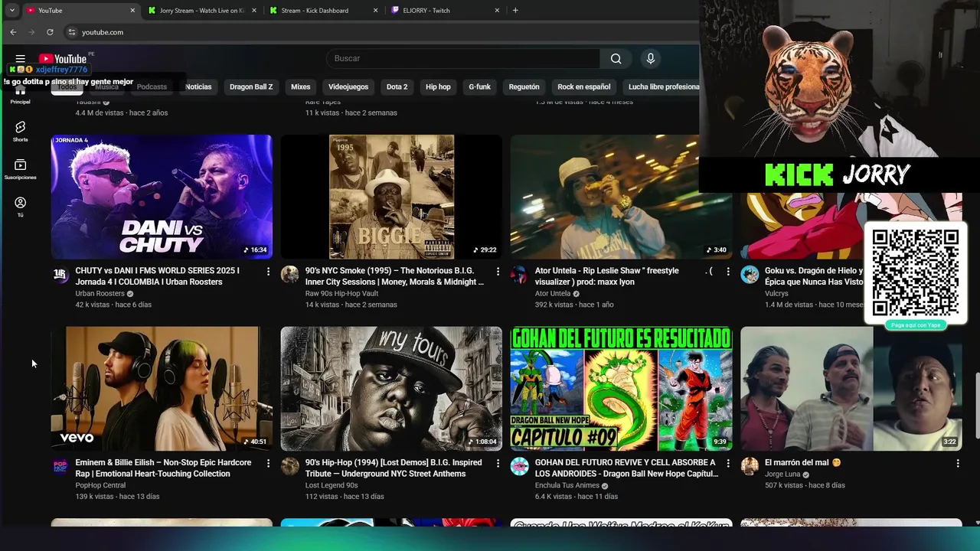
Task: Select the Rock en español filter chip
Action: pyautogui.click(x=583, y=87)
